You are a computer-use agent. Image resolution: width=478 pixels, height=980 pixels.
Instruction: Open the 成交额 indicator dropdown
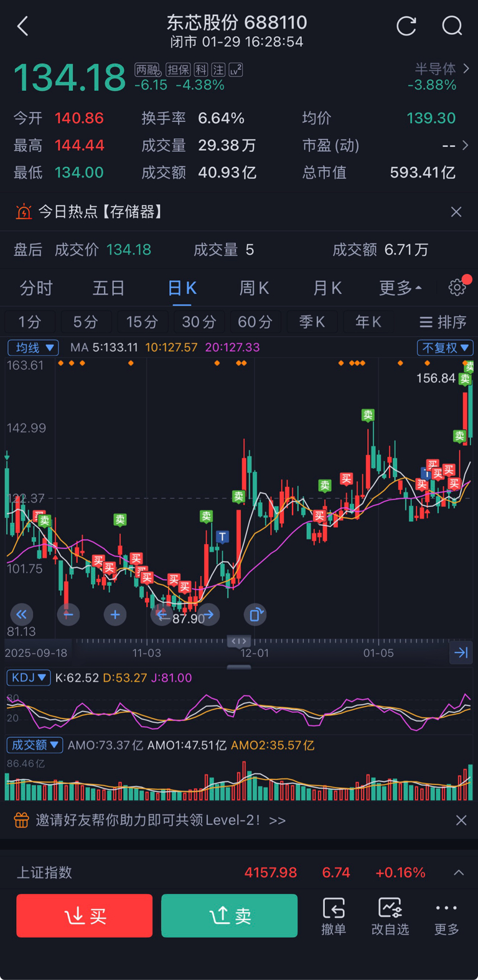(x=35, y=745)
